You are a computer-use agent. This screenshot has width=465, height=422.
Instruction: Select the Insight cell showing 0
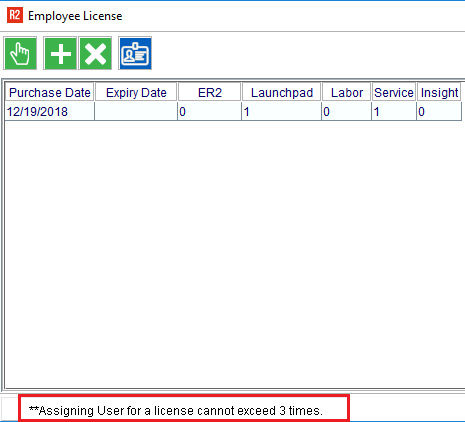coord(439,111)
